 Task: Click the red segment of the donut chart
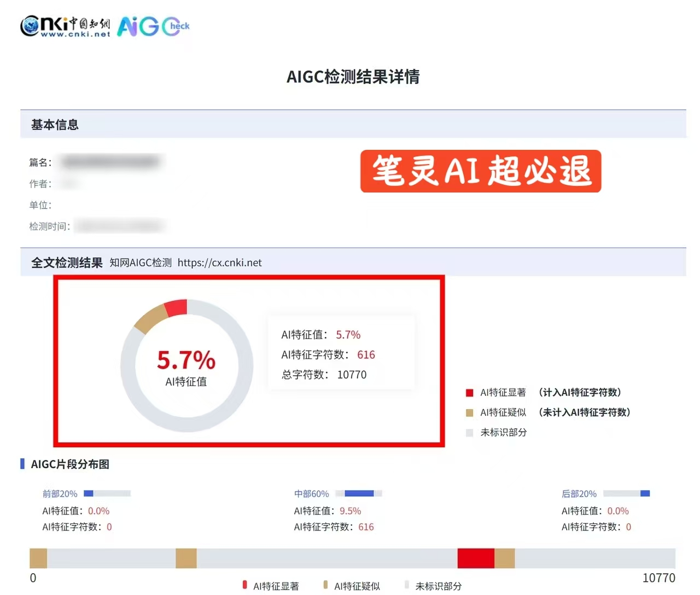[x=177, y=308]
